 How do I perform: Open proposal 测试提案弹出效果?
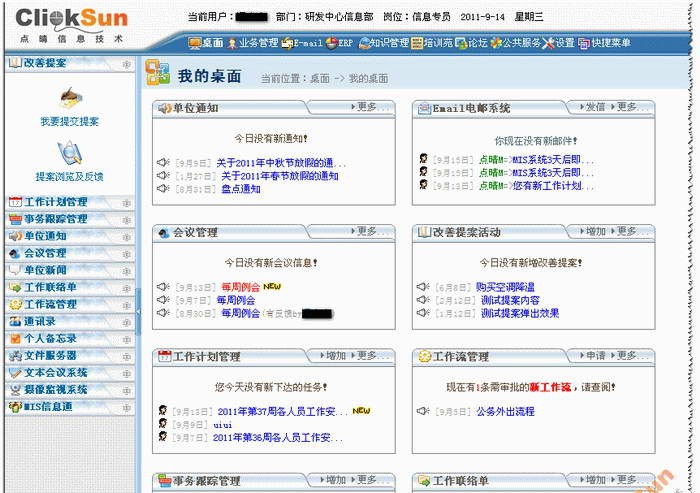[x=520, y=313]
